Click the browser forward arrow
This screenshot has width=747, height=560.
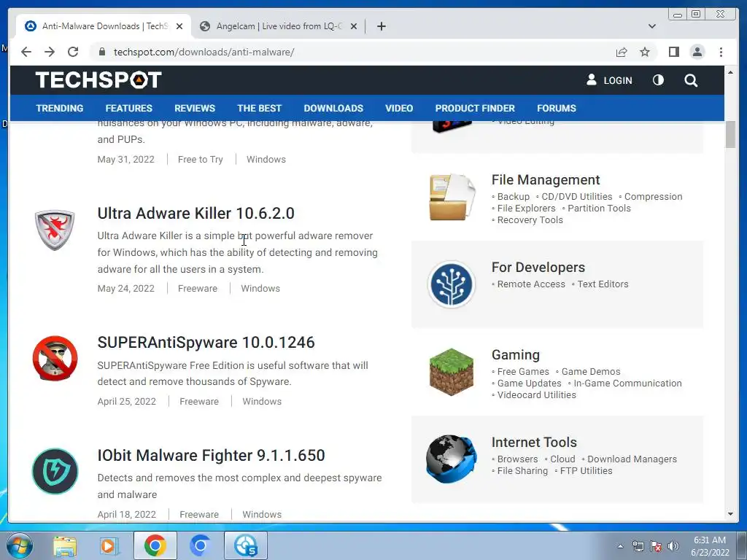pos(50,52)
